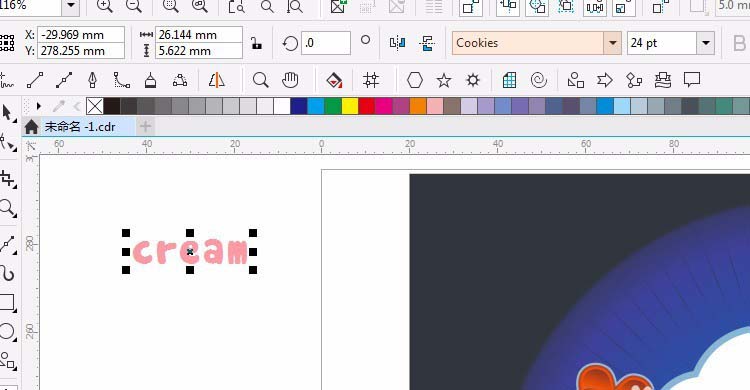This screenshot has height=390, width=750.
Task: Choose the cyan color swatch
Action: tap(316, 106)
